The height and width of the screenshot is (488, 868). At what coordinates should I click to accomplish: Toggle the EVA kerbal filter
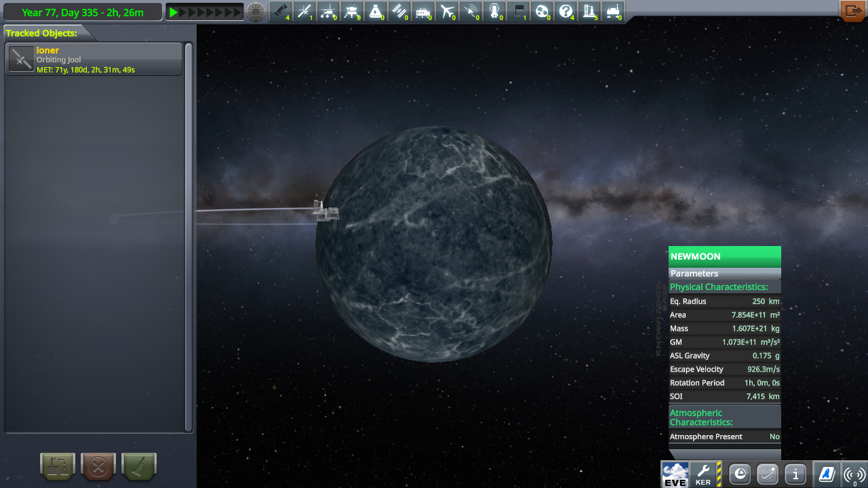494,11
